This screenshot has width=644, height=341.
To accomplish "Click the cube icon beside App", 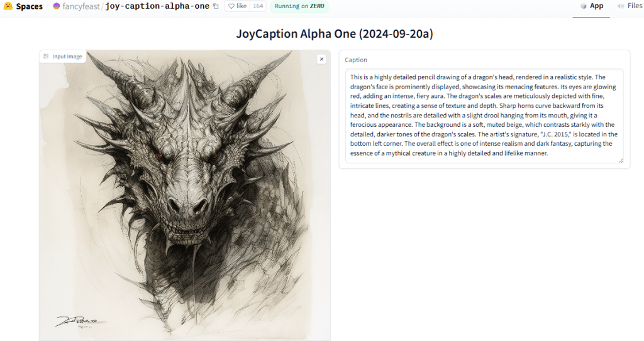I will [x=583, y=6].
